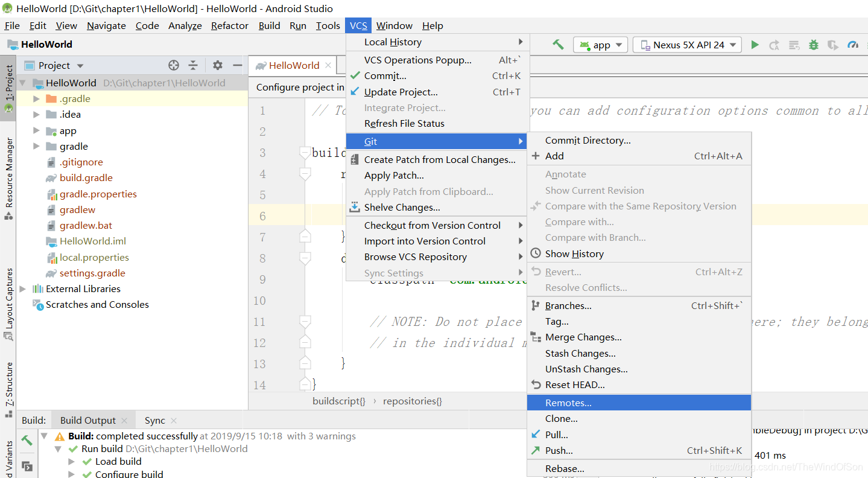Open the 1: Project side tool window
This screenshot has width=868, height=478.
[8, 89]
